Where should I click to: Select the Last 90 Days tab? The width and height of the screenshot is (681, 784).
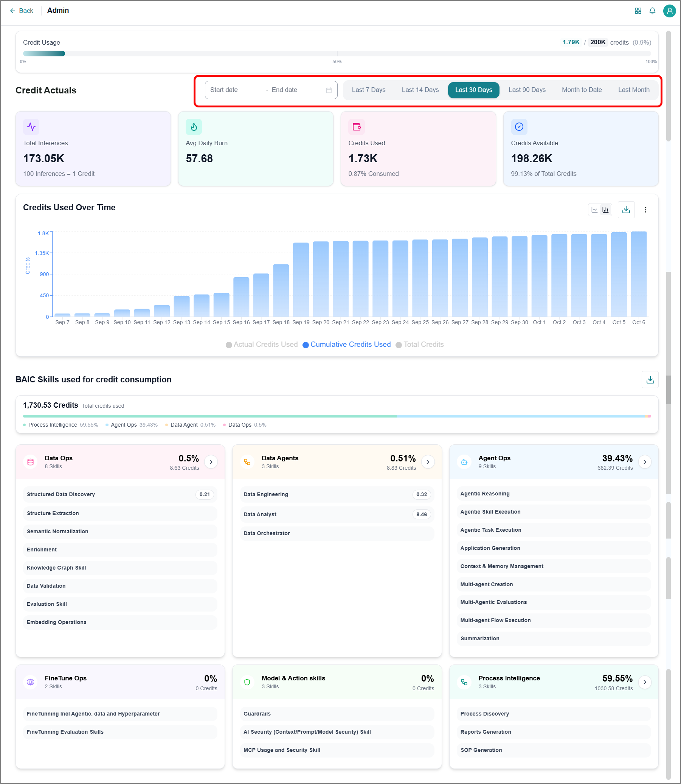click(x=527, y=90)
